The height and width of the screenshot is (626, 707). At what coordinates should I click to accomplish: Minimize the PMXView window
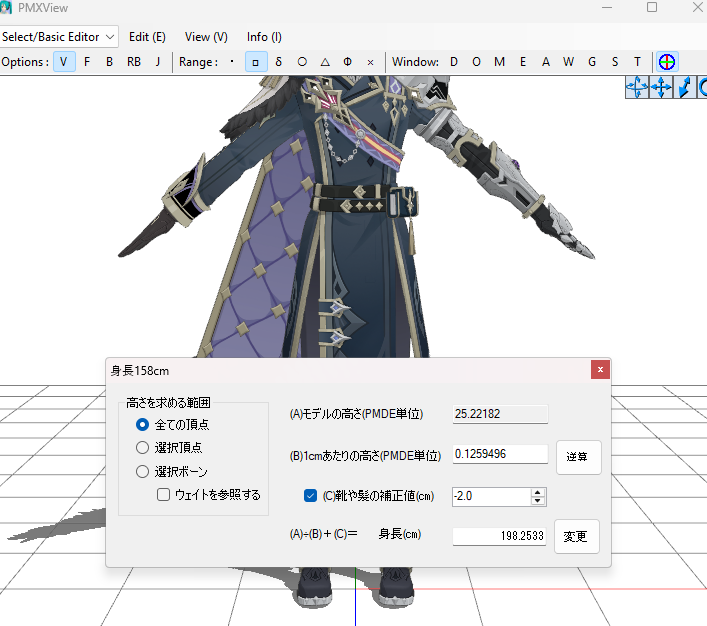607,7
